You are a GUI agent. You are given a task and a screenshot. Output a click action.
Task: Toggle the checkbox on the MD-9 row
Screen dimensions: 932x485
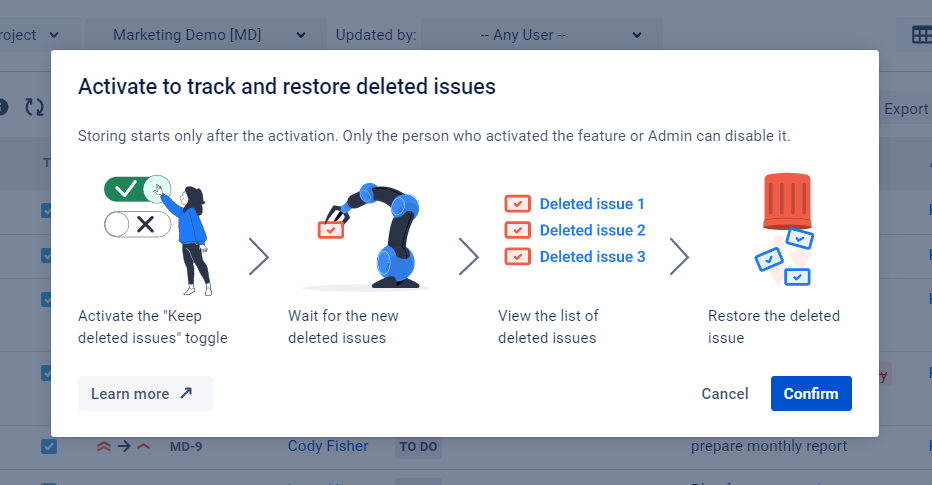tap(50, 446)
